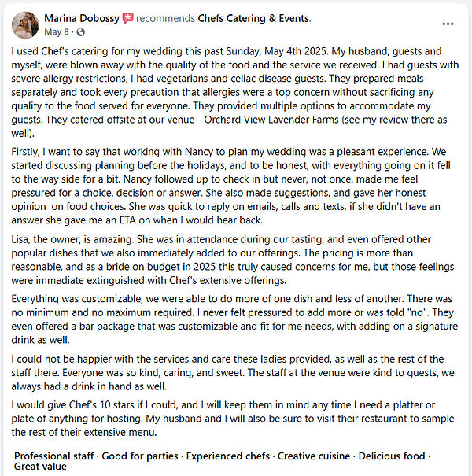Click the red recommendation star badge icon
This screenshot has width=472, height=476.
tap(127, 18)
